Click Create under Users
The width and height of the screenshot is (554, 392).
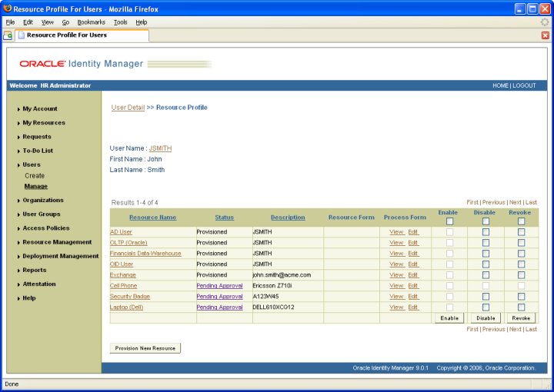point(35,176)
